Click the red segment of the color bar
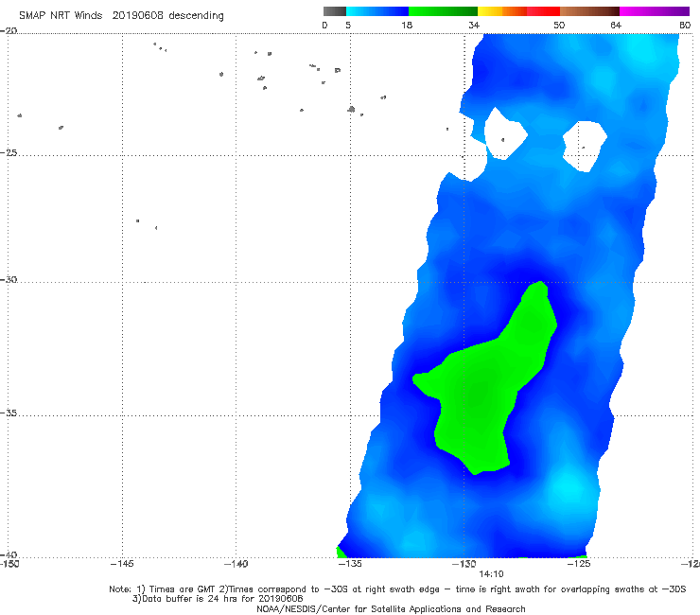 click(x=543, y=11)
